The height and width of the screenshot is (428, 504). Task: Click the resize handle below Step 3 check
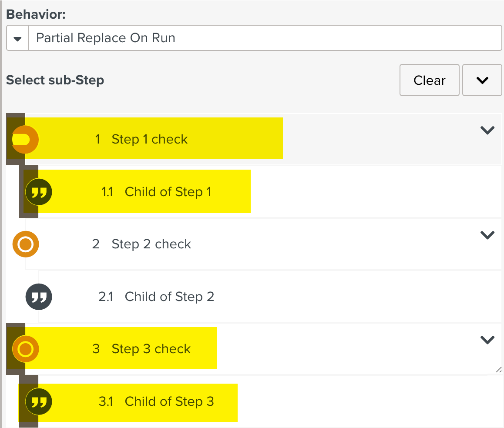498,370
